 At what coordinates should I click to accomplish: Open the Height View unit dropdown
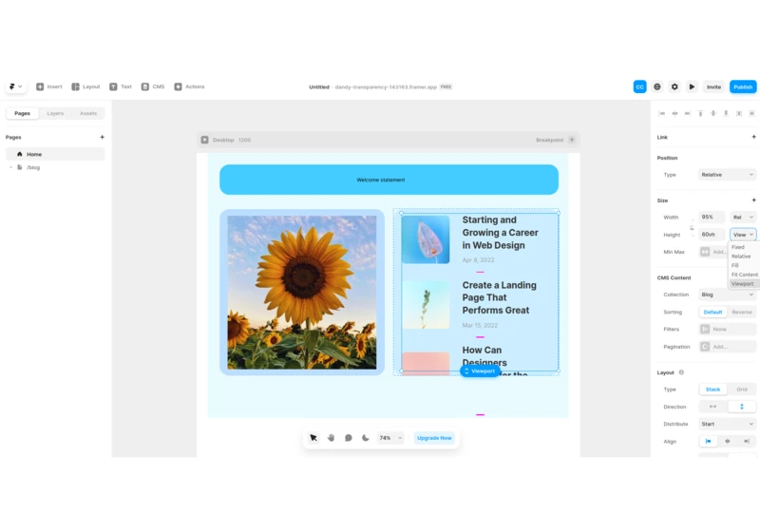tap(743, 235)
